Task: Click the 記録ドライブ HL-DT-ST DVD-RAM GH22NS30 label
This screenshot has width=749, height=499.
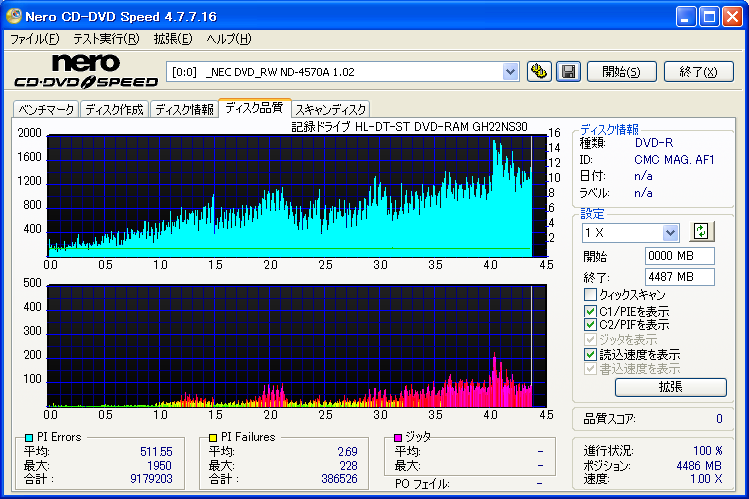Action: coord(409,127)
